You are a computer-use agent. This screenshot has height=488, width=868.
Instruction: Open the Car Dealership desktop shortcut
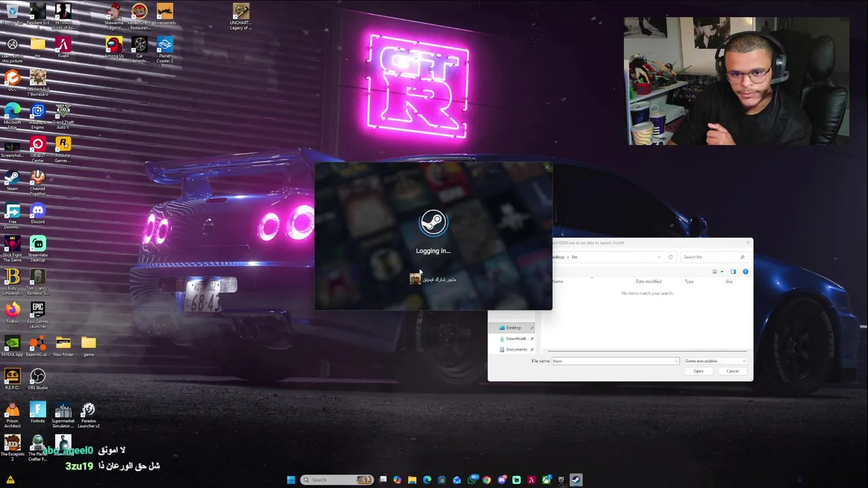140,49
